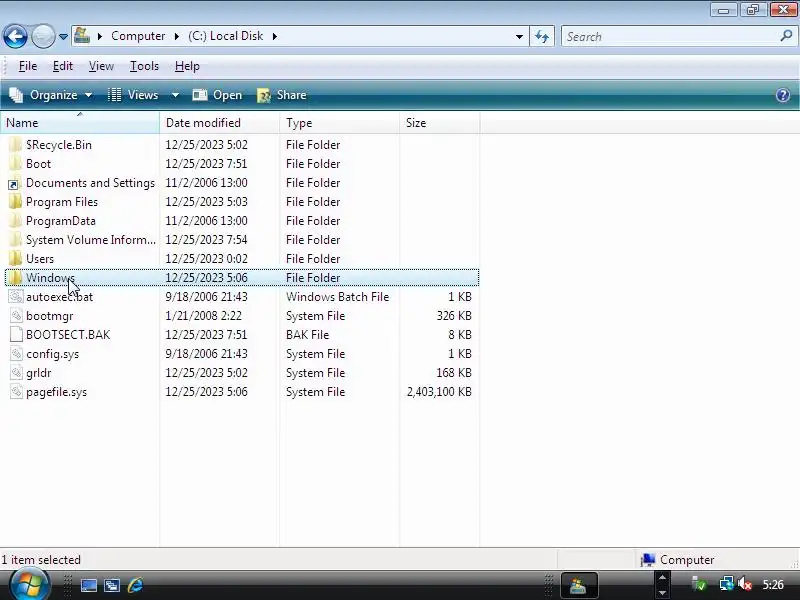Image resolution: width=800 pixels, height=600 pixels.
Task: Launch Internet Explorer from Quick Launch
Action: click(x=136, y=585)
